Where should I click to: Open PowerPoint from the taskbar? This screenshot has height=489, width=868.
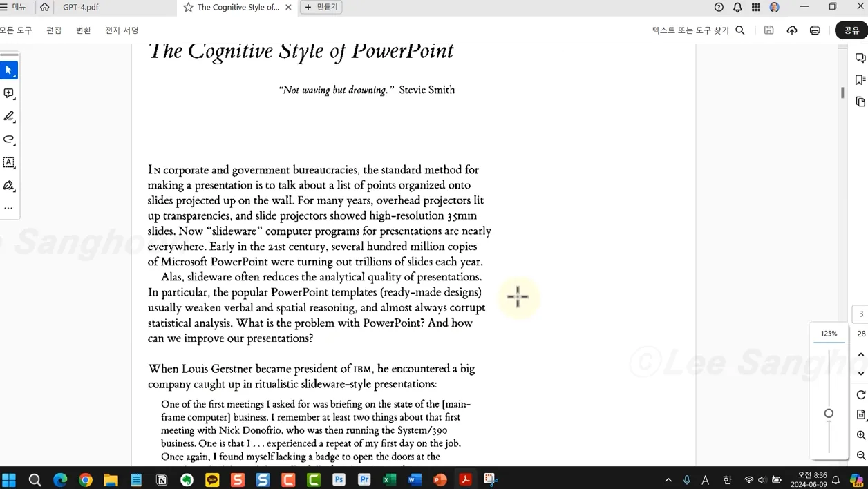pos(440,480)
